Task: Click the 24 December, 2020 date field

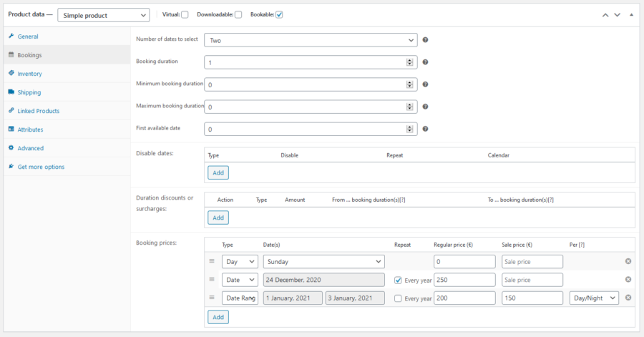Action: click(324, 280)
